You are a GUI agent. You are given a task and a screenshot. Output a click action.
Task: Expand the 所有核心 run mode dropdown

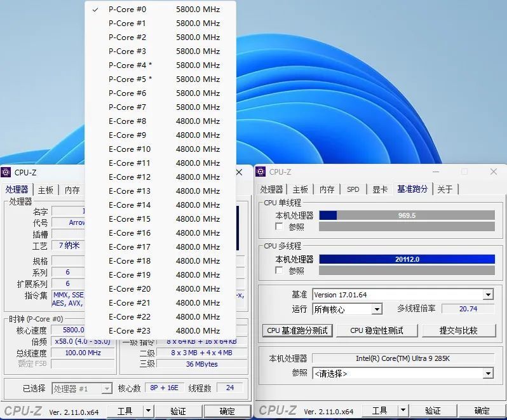(377, 309)
